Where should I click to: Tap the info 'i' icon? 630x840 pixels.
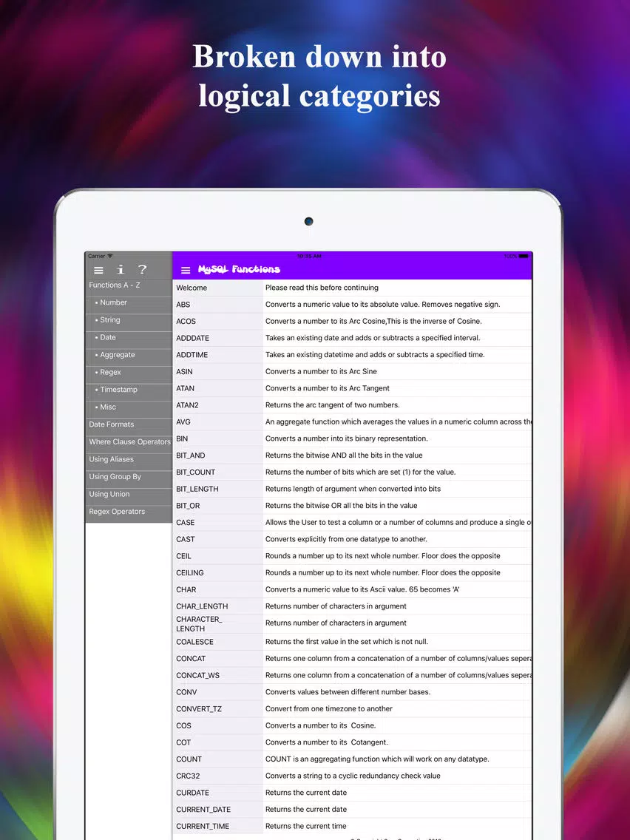(121, 269)
